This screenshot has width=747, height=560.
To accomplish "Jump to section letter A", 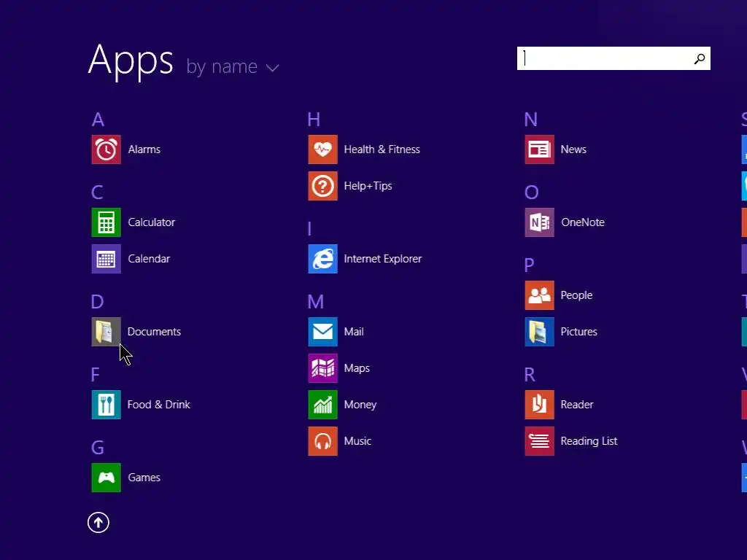I will (x=98, y=120).
